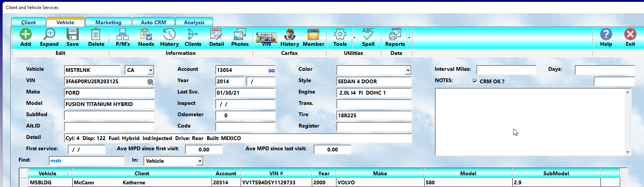This screenshot has width=644, height=187.
Task: Click the Make field FORD
Action: (x=109, y=93)
